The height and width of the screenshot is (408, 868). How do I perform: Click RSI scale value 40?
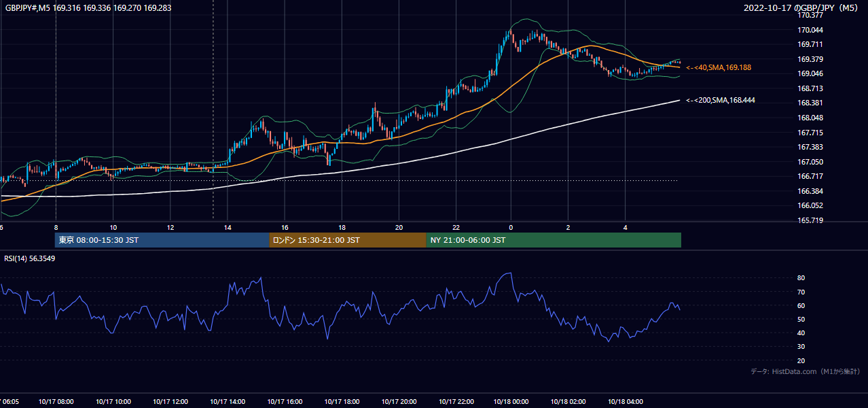[801, 333]
